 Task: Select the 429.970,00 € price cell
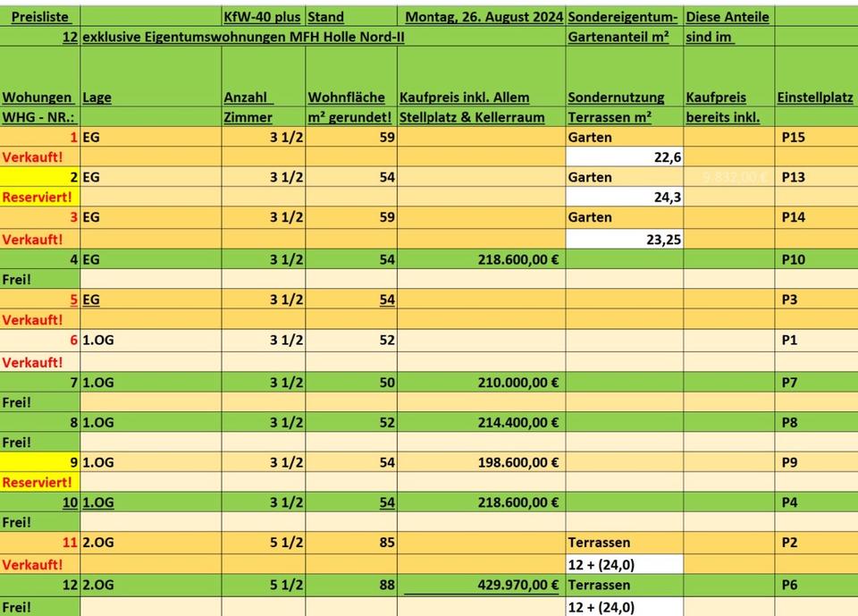481,585
